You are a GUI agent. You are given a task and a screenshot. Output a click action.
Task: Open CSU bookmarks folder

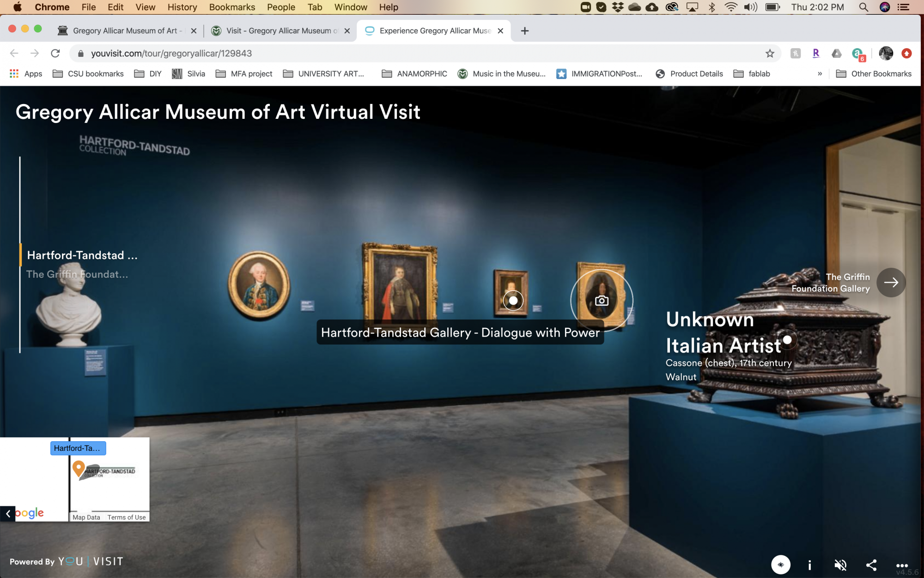(88, 74)
